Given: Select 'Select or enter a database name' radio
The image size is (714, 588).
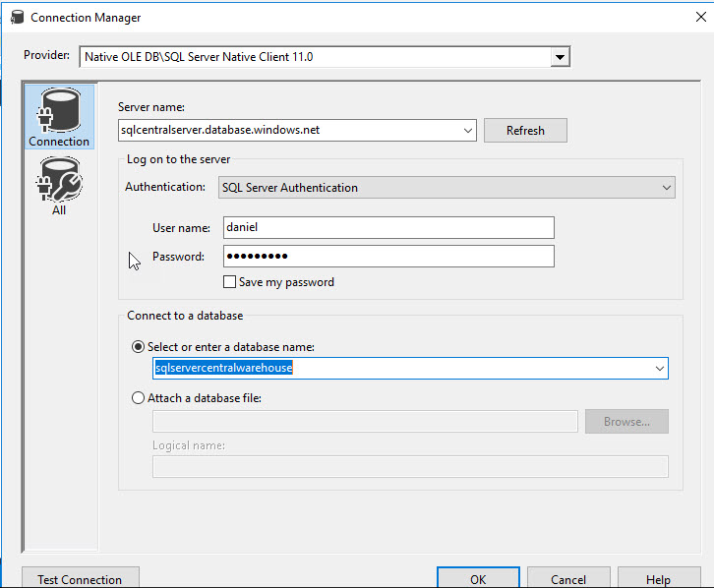Looking at the screenshot, I should pos(138,347).
